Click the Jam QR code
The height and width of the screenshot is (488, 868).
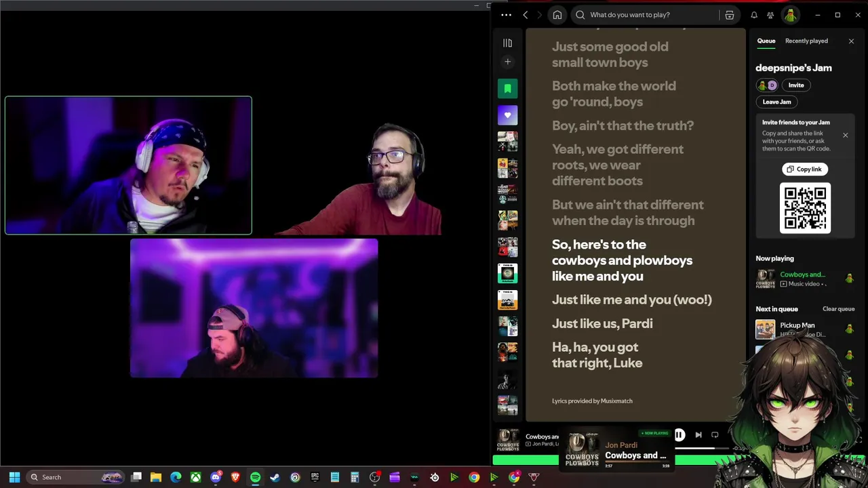[x=805, y=208]
